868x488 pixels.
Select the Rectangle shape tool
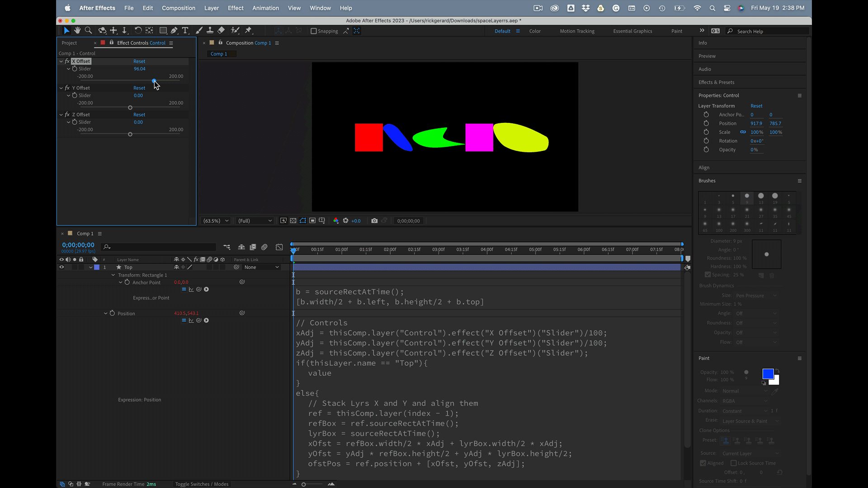pos(163,30)
